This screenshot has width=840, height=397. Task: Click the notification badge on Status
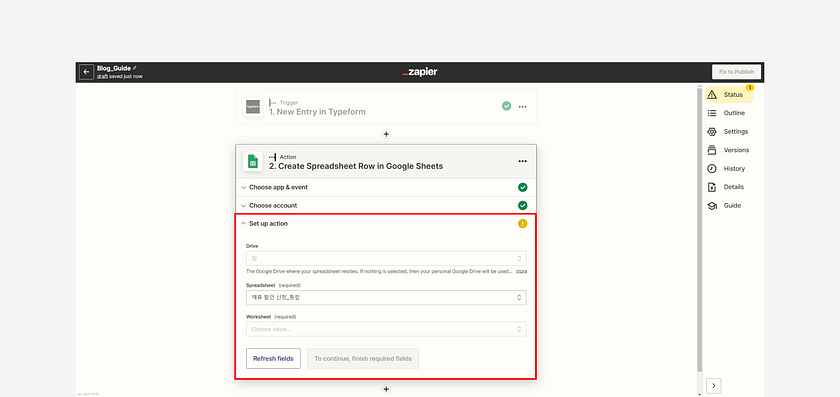pyautogui.click(x=749, y=87)
